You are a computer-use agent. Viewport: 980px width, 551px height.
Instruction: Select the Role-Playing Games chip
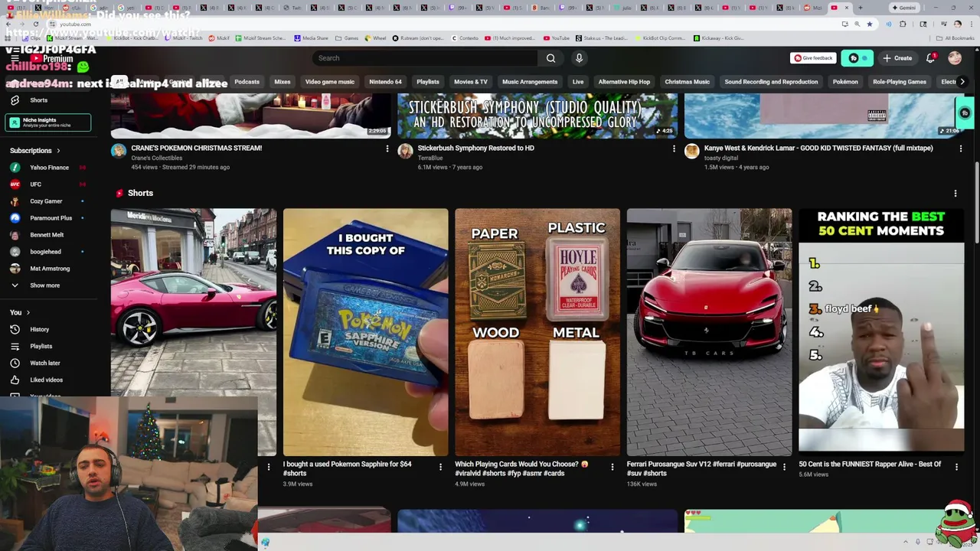point(900,82)
